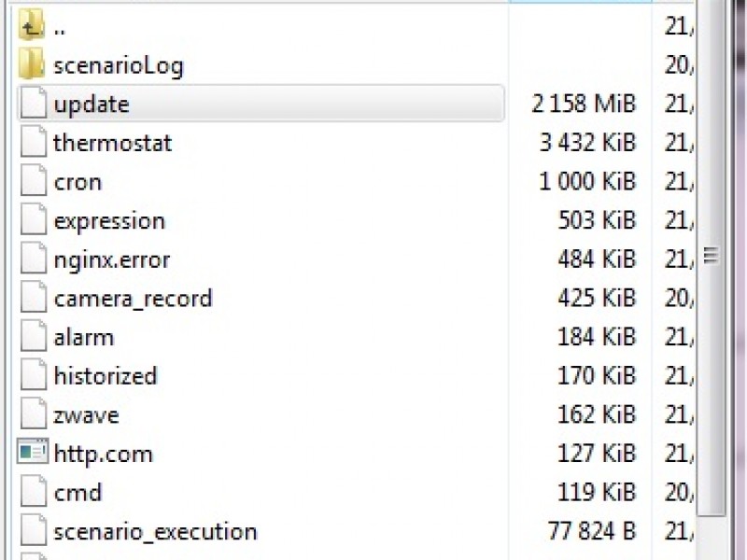Select the camera_record file name
The width and height of the screenshot is (747, 560).
(x=133, y=299)
